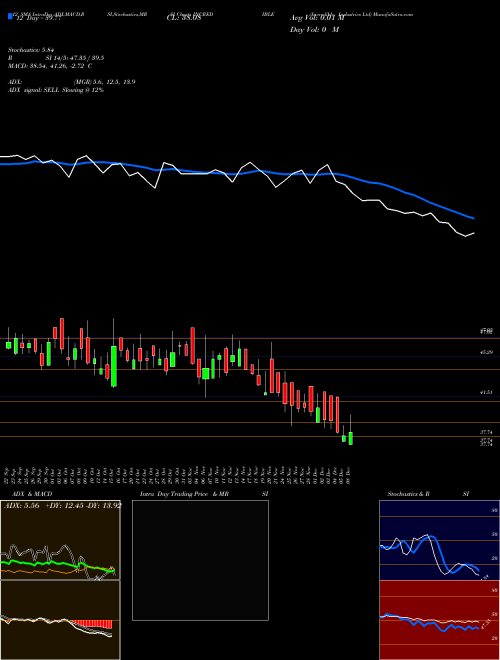Click the 'Stochastics: 5.84' reading
Viewport: 500px width, 660px height.
pos(32,50)
